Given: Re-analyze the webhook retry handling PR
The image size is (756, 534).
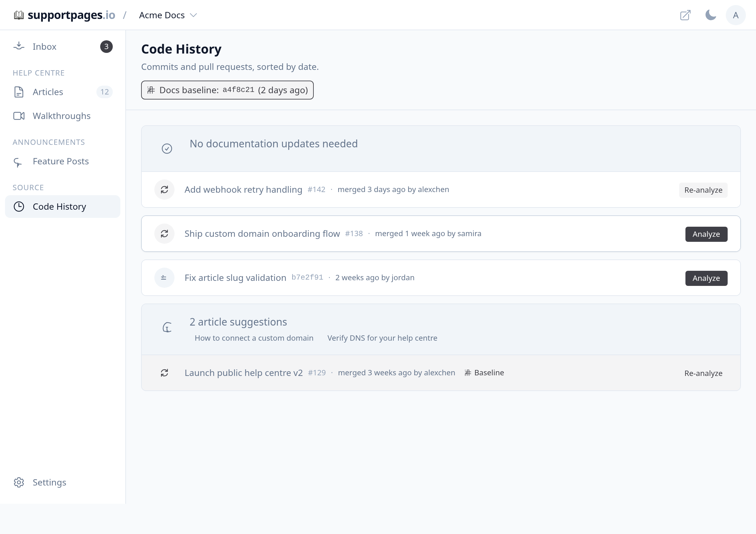Looking at the screenshot, I should (x=703, y=190).
